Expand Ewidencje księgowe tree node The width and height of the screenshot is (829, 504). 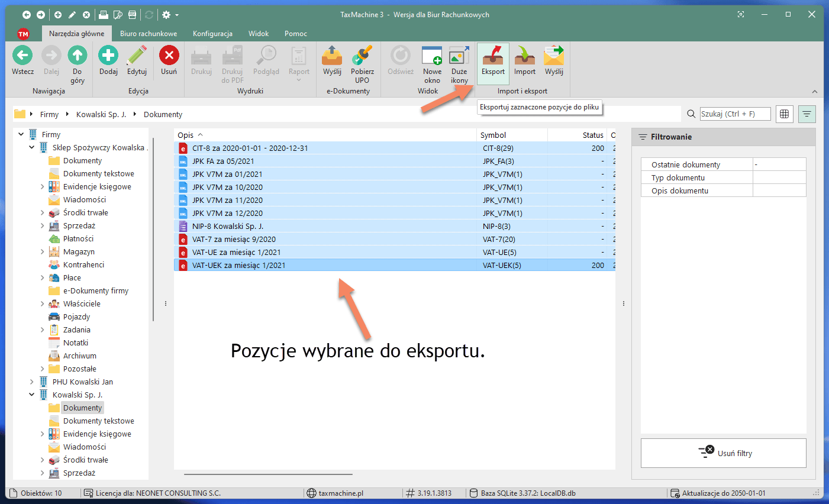[42, 186]
